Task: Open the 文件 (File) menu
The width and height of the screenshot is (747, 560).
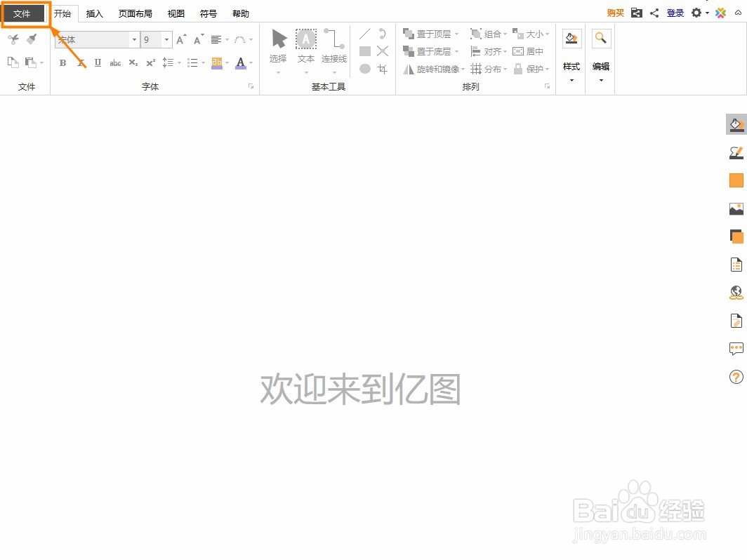Action: click(x=23, y=13)
